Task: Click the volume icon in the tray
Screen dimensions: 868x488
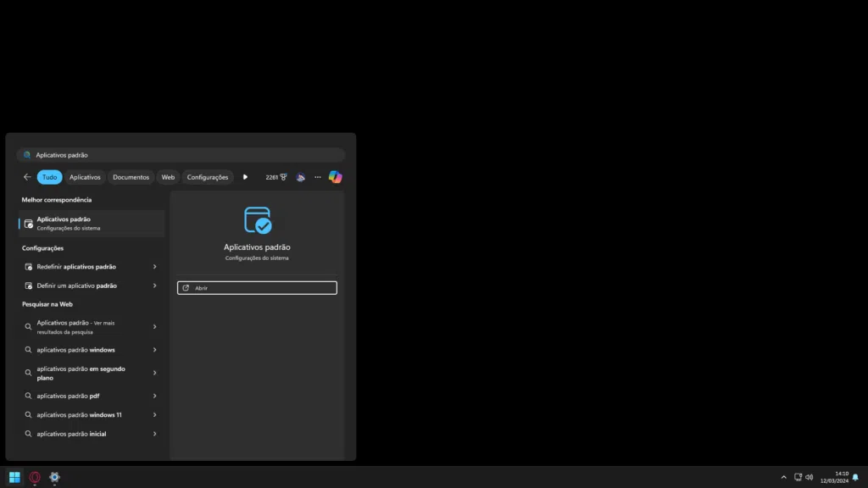Action: [809, 477]
